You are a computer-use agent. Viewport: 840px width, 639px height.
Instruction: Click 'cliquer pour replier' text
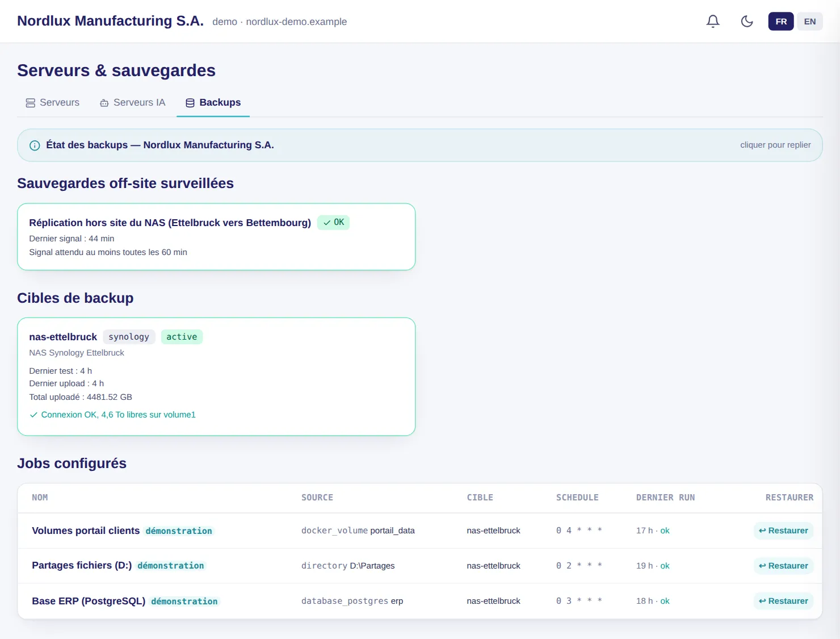tap(775, 145)
